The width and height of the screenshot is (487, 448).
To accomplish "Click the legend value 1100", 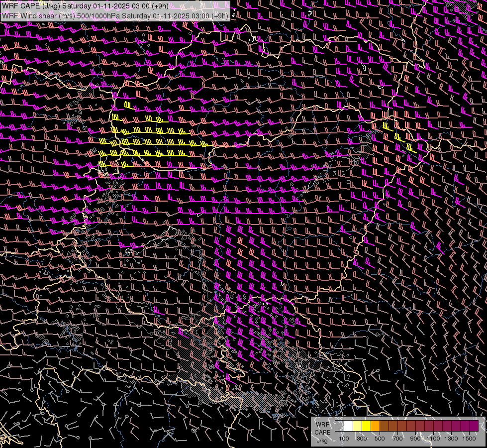I will coord(433,439).
